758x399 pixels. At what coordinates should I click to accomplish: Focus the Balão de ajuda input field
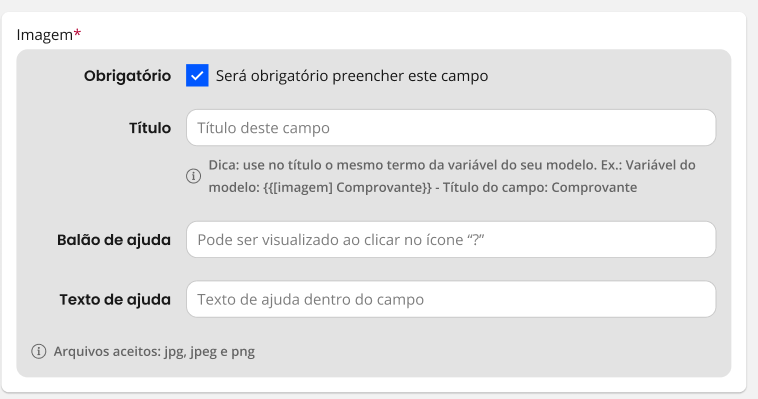coord(451,239)
